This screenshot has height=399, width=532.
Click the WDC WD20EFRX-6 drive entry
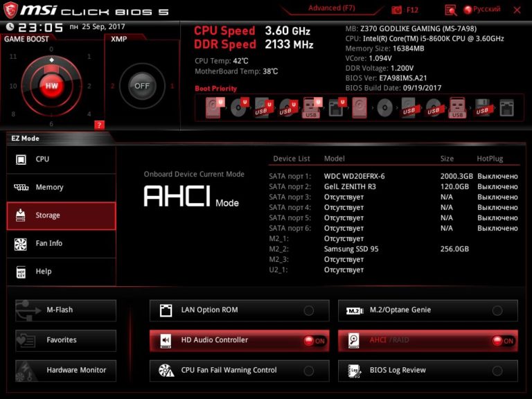tap(354, 177)
